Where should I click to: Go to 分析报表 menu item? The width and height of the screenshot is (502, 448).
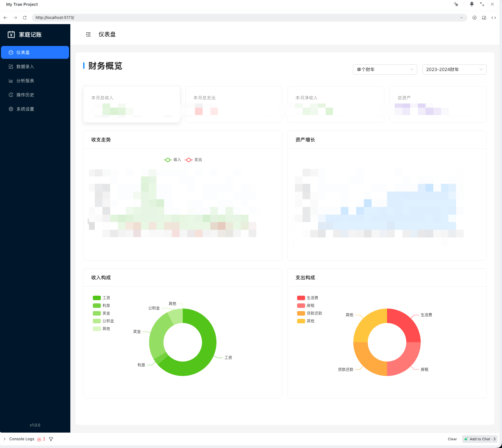click(x=25, y=81)
